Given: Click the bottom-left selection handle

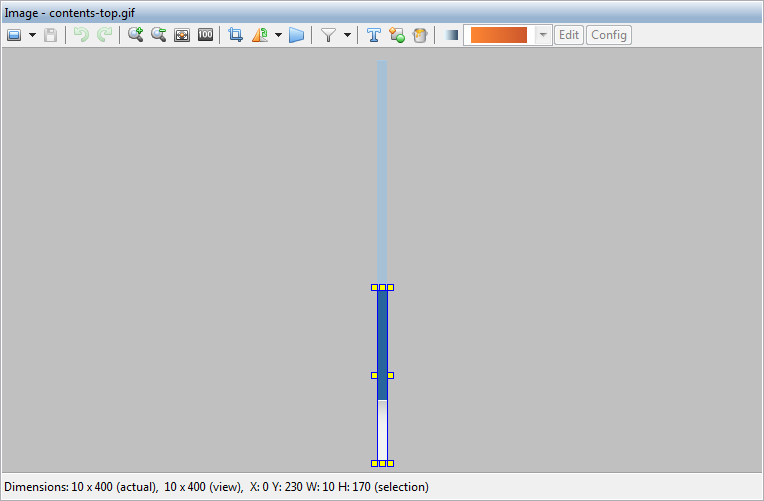Looking at the screenshot, I should [374, 463].
